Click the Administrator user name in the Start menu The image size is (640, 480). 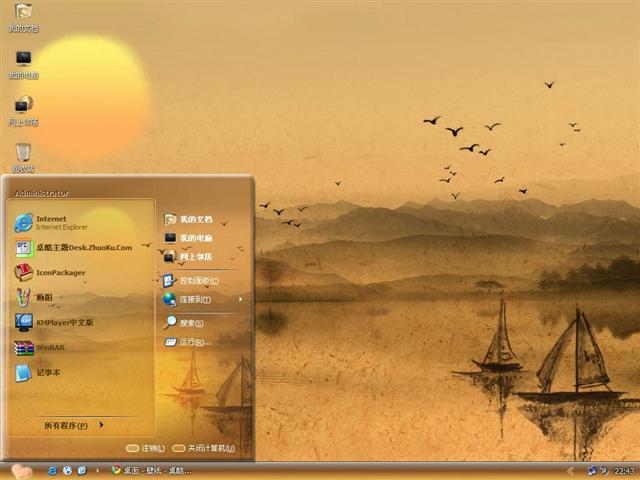[x=41, y=193]
